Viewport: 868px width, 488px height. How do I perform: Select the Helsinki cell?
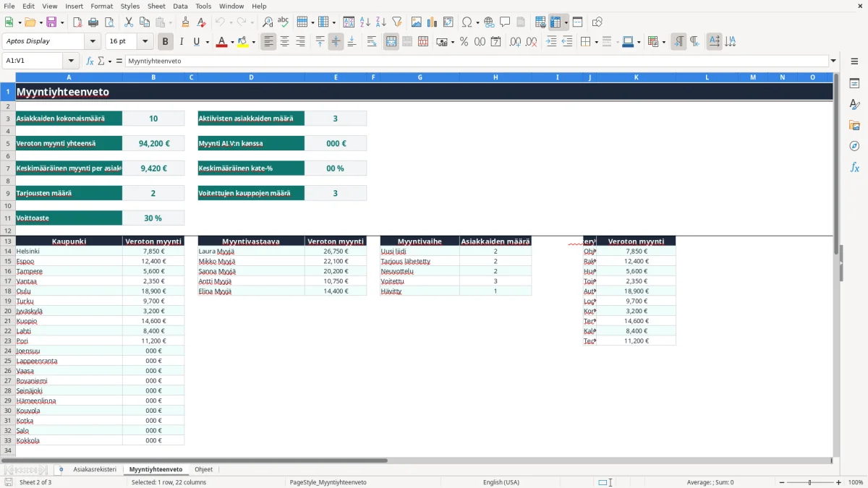click(x=69, y=251)
